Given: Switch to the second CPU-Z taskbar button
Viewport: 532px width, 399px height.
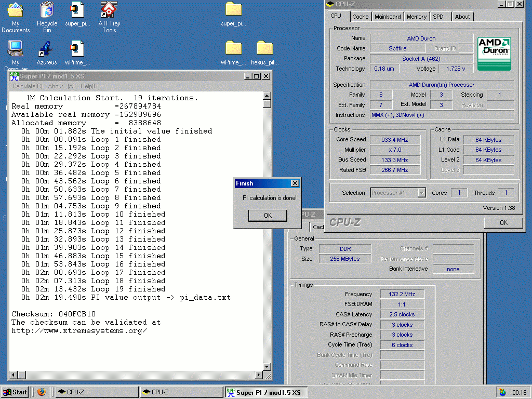Looking at the screenshot, I should click(x=181, y=392).
